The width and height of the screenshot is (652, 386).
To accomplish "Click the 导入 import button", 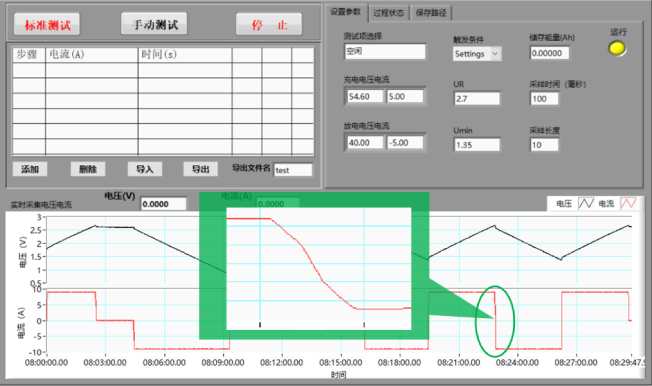I will (x=145, y=169).
